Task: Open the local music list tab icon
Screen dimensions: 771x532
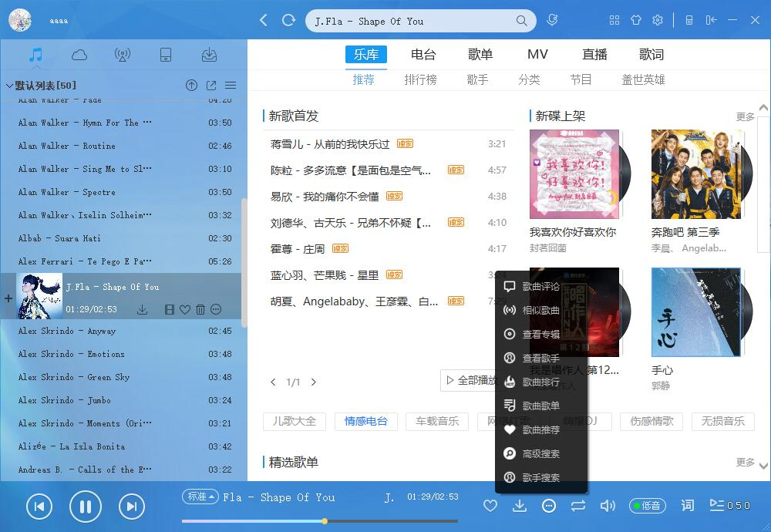Action: click(x=35, y=55)
